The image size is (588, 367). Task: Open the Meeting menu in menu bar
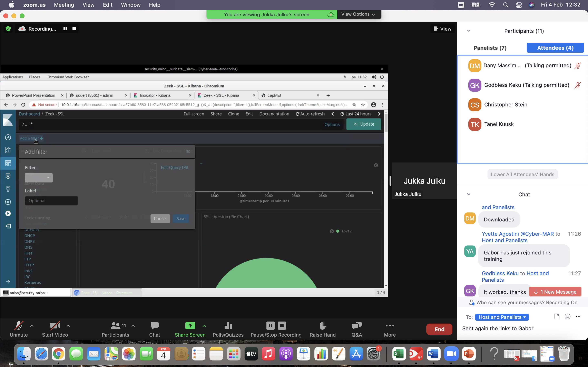click(64, 5)
